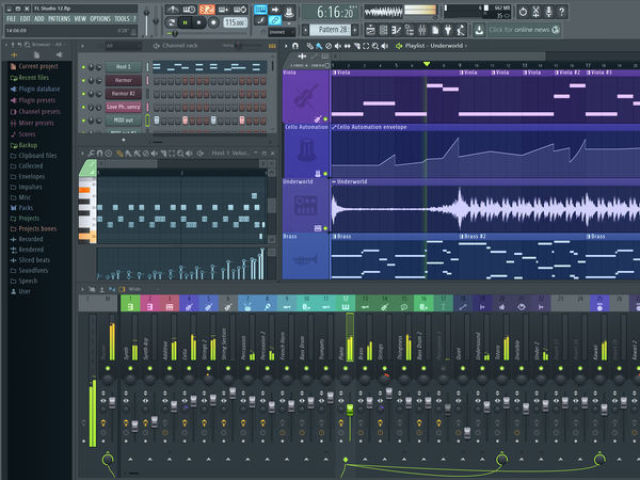Toggle pattern/song mode switch
The image size is (640, 480).
tap(171, 23)
